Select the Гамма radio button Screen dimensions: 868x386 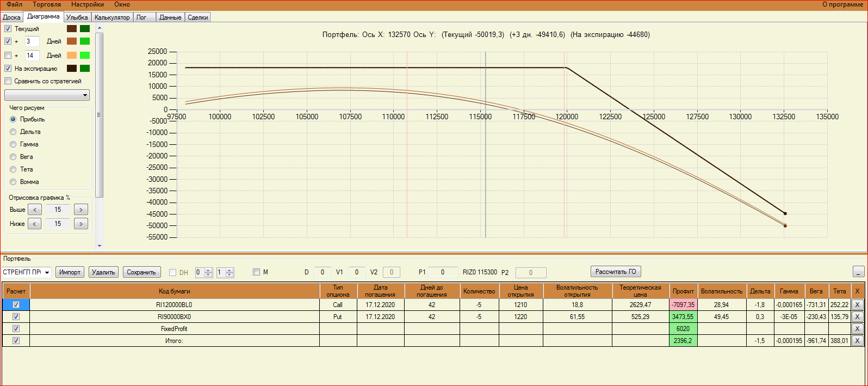pos(13,144)
